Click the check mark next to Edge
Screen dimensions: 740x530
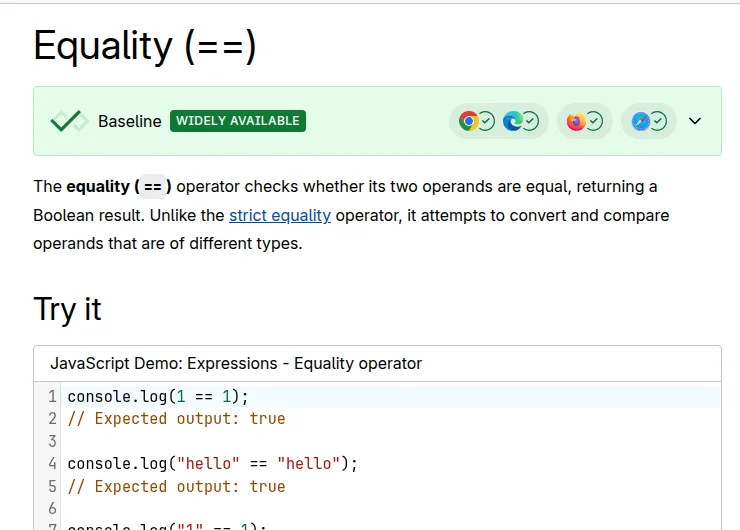click(530, 121)
